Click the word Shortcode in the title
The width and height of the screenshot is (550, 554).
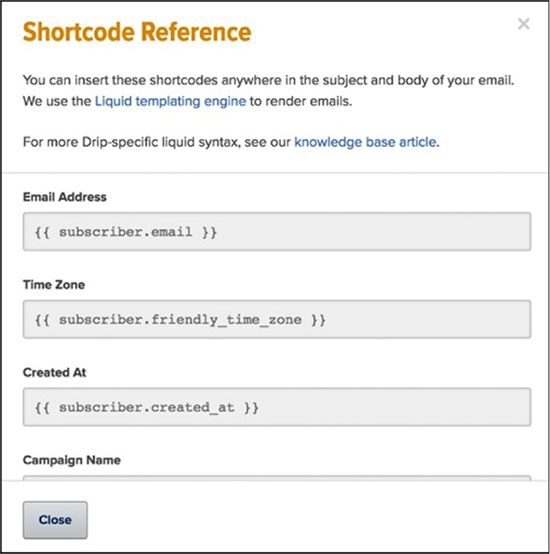pos(79,32)
